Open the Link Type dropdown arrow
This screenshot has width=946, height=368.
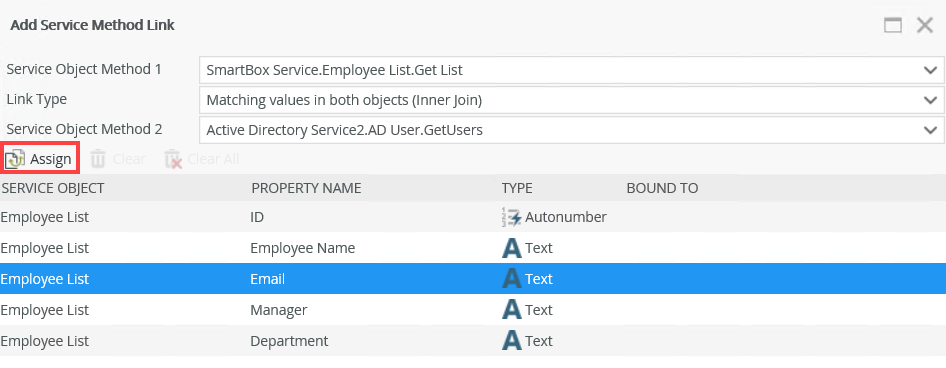coord(930,100)
